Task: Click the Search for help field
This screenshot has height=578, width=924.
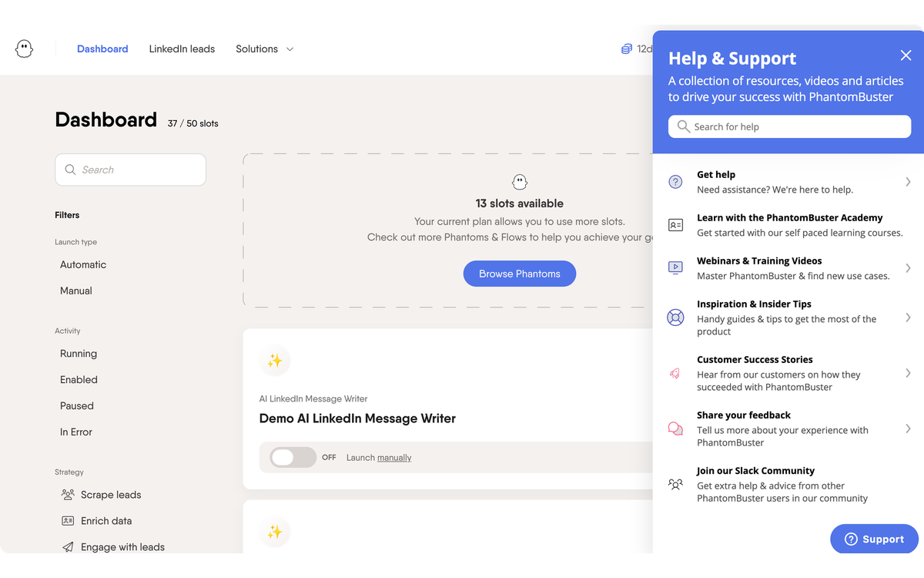Action: [x=789, y=126]
